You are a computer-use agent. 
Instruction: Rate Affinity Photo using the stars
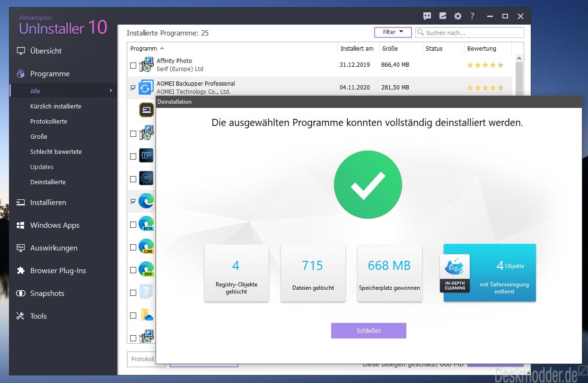[x=485, y=65]
